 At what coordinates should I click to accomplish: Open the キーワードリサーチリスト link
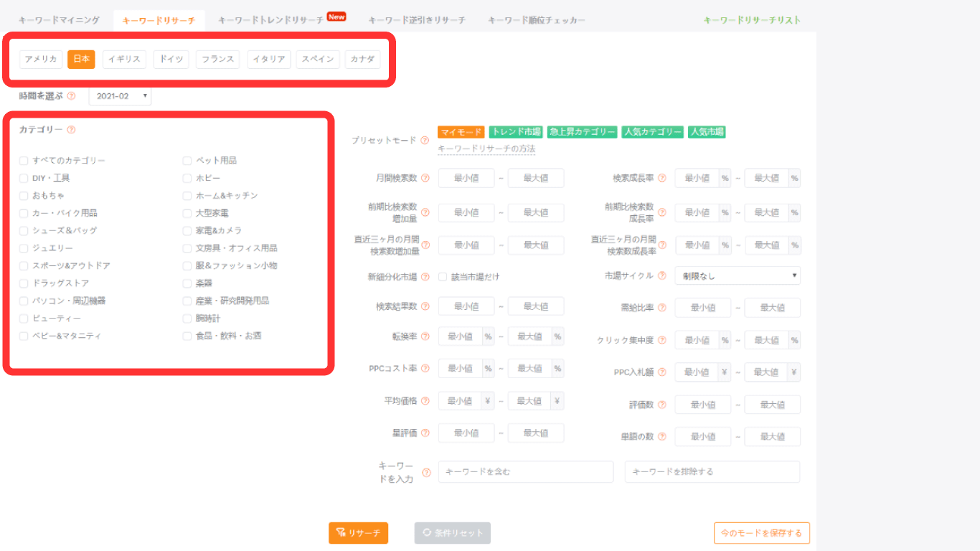752,20
